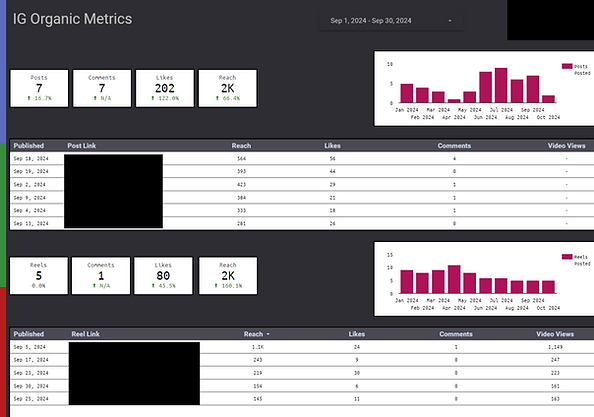Screen dimensions: 594x417
Task: Click the 'Sep 19, 2024' post date cell
Action: click(31, 172)
